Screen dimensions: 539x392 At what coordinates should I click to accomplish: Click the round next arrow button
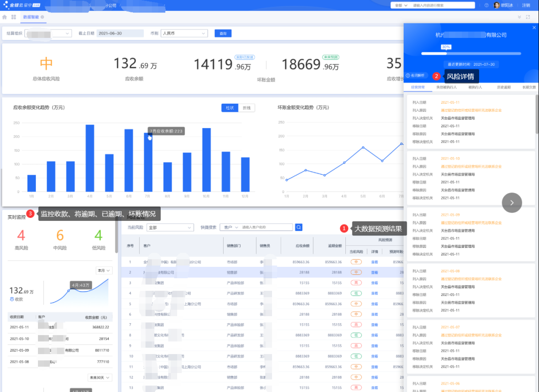[x=512, y=202]
